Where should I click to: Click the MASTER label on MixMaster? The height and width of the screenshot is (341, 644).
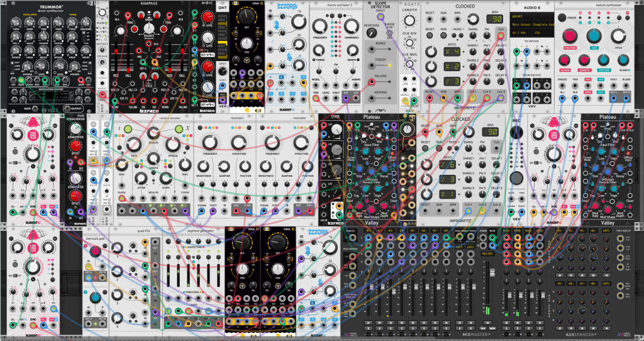[x=487, y=254]
